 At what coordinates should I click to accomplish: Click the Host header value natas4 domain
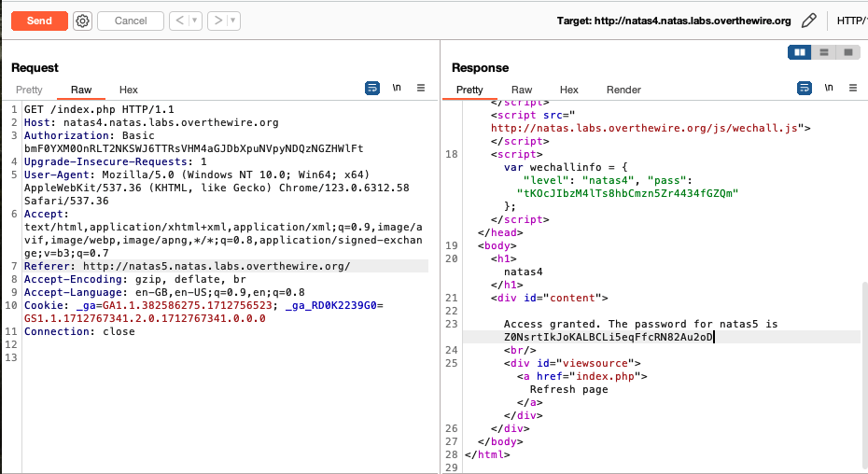point(171,123)
